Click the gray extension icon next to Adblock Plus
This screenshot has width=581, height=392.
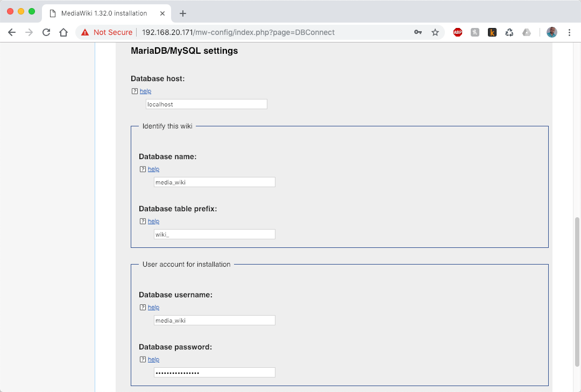click(474, 32)
